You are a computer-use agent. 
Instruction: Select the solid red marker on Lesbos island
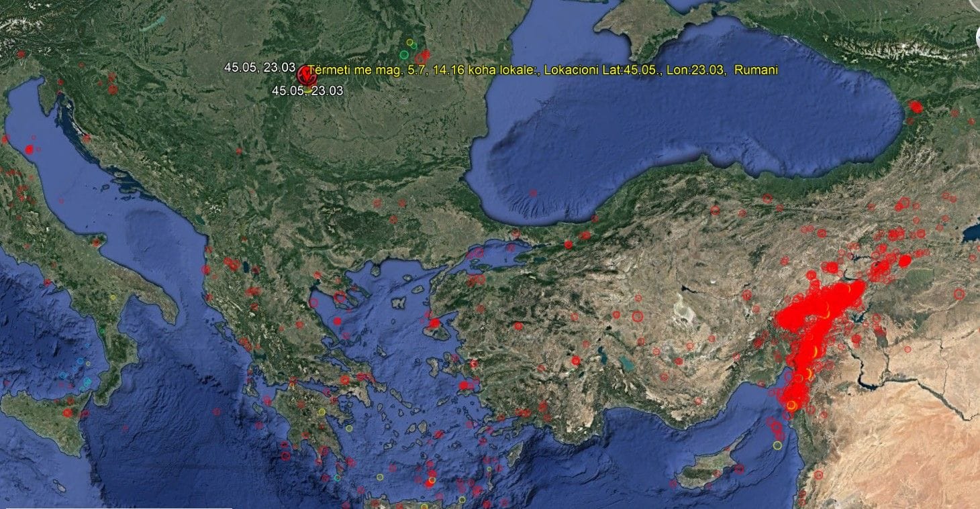click(x=434, y=323)
